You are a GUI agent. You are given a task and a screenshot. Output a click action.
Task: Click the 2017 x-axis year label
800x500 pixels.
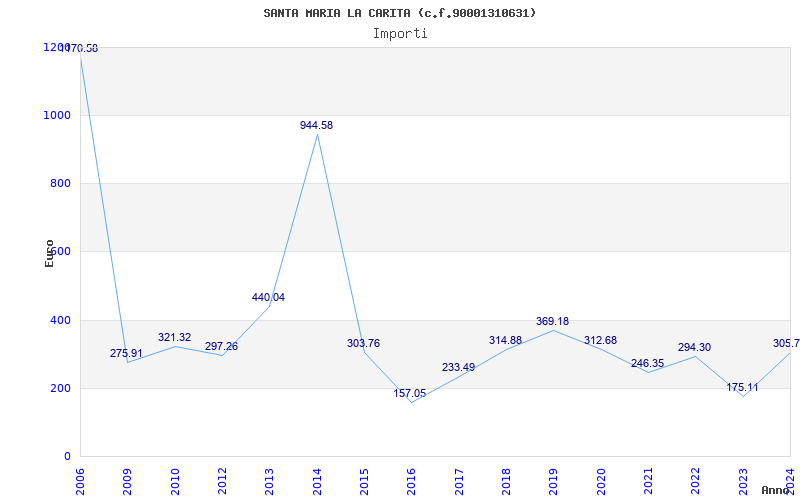(459, 482)
